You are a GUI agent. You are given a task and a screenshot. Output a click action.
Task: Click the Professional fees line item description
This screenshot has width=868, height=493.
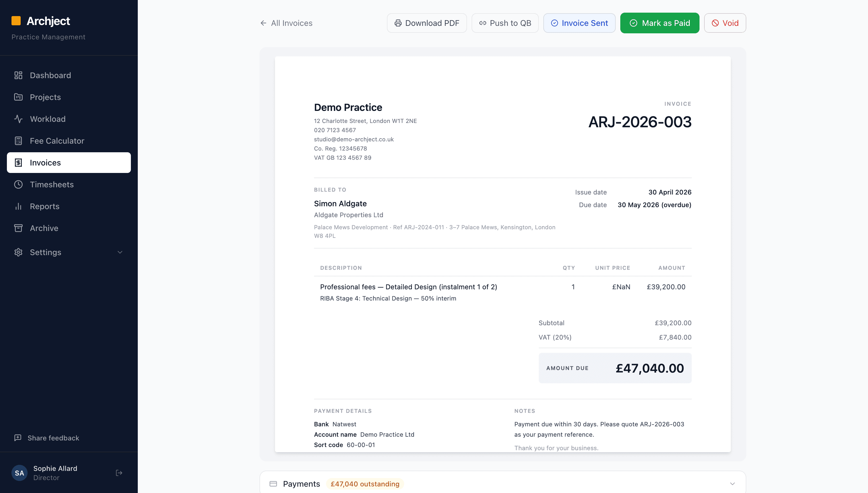tap(408, 287)
